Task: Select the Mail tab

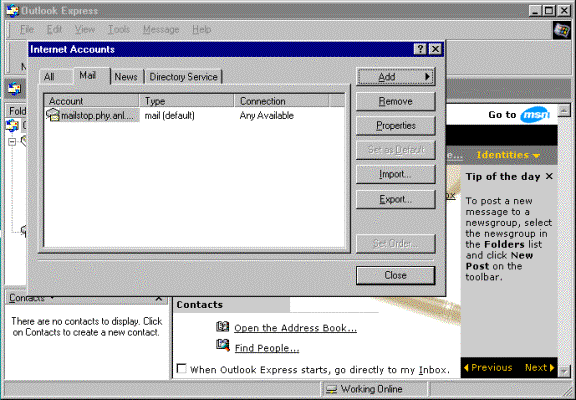Action: point(88,75)
